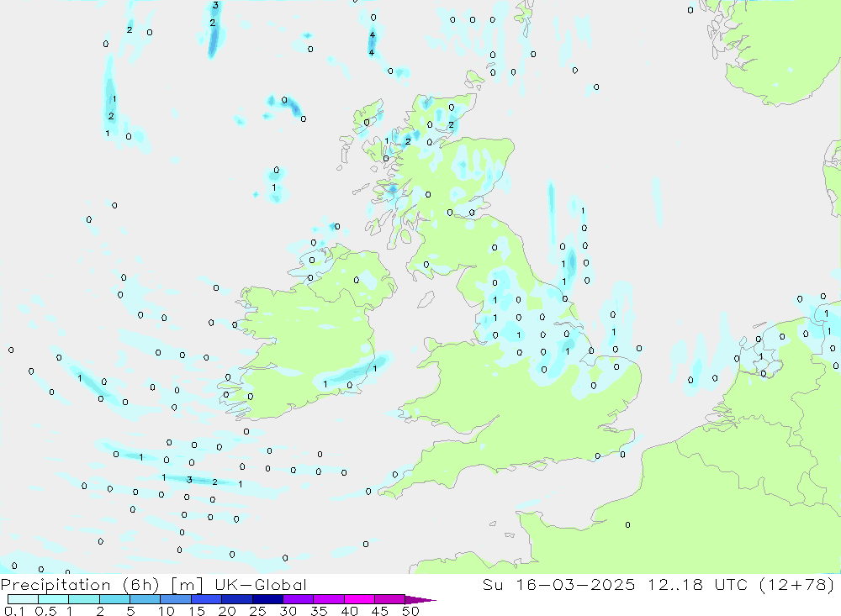Click the '12..18 UTC' time range
This screenshot has width=841, height=616.
697,584
